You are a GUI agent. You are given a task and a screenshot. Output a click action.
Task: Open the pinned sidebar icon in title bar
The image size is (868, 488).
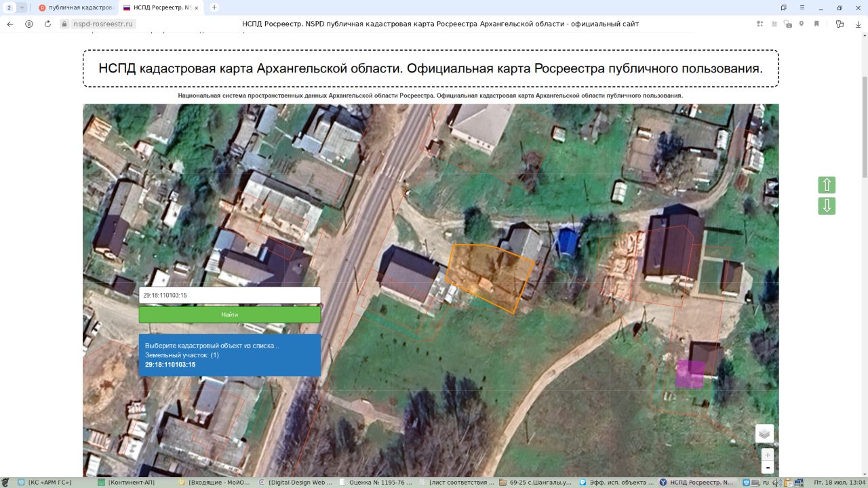784,7
